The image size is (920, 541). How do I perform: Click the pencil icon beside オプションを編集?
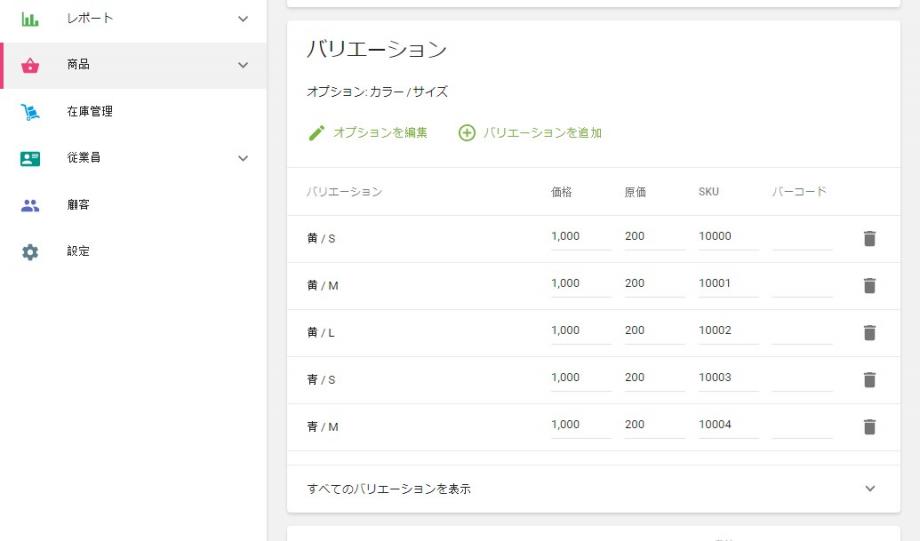click(x=317, y=133)
